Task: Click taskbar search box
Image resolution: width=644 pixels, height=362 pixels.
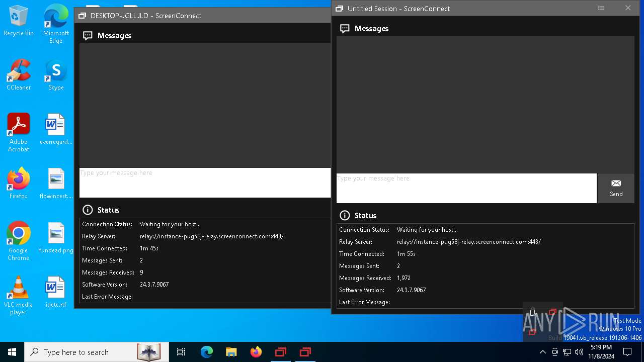Action: click(x=97, y=352)
